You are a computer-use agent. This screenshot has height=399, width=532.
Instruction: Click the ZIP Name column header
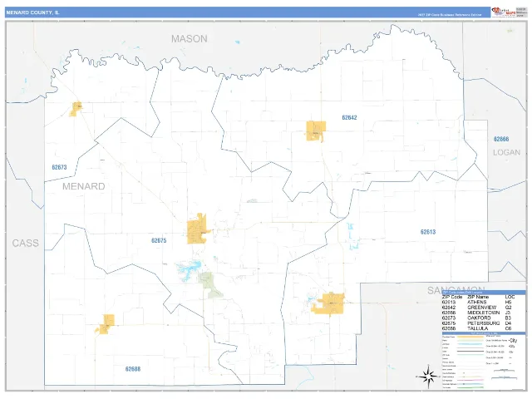tap(478, 297)
